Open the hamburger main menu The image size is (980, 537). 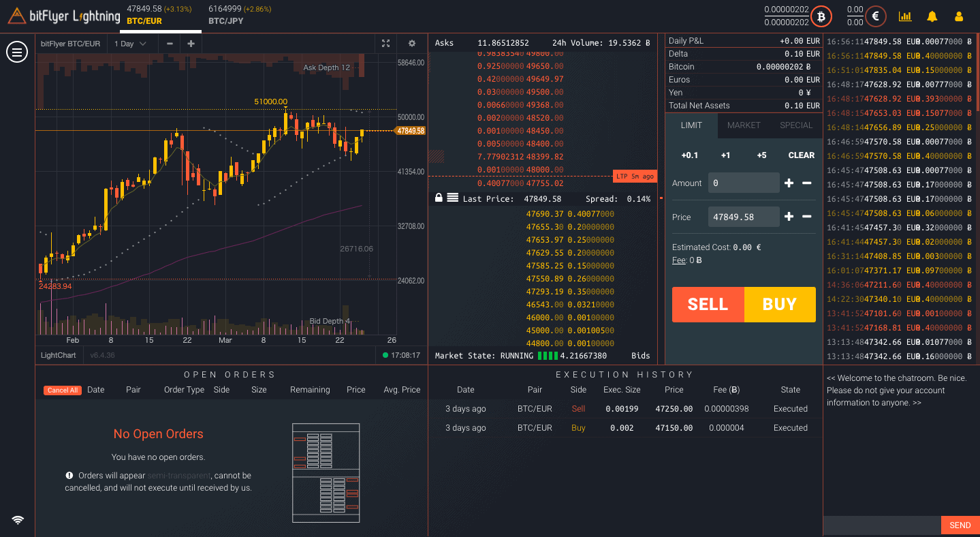coord(17,52)
